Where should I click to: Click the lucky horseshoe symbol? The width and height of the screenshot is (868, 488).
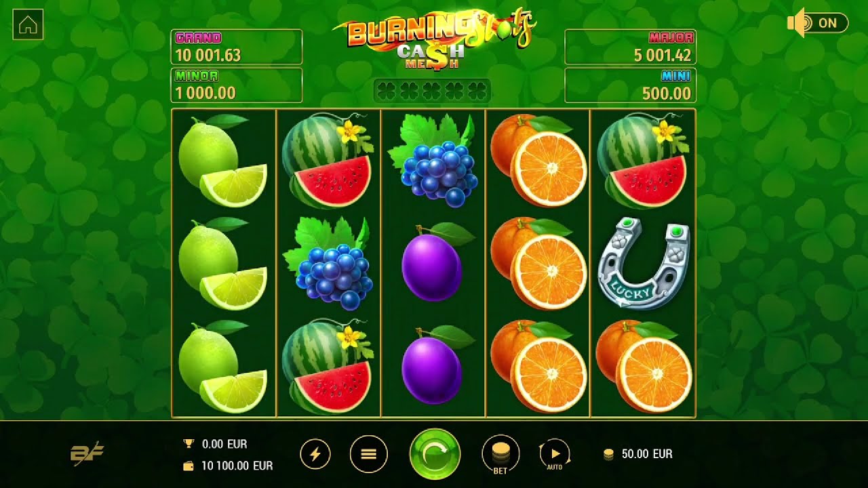pos(643,263)
